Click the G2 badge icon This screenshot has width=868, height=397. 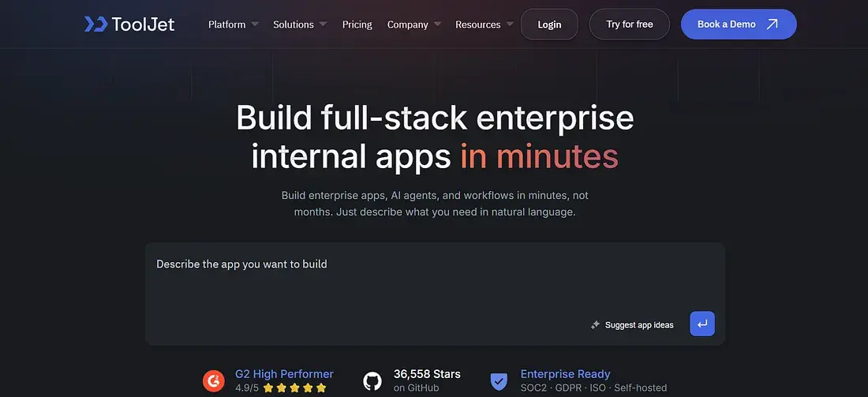(213, 381)
